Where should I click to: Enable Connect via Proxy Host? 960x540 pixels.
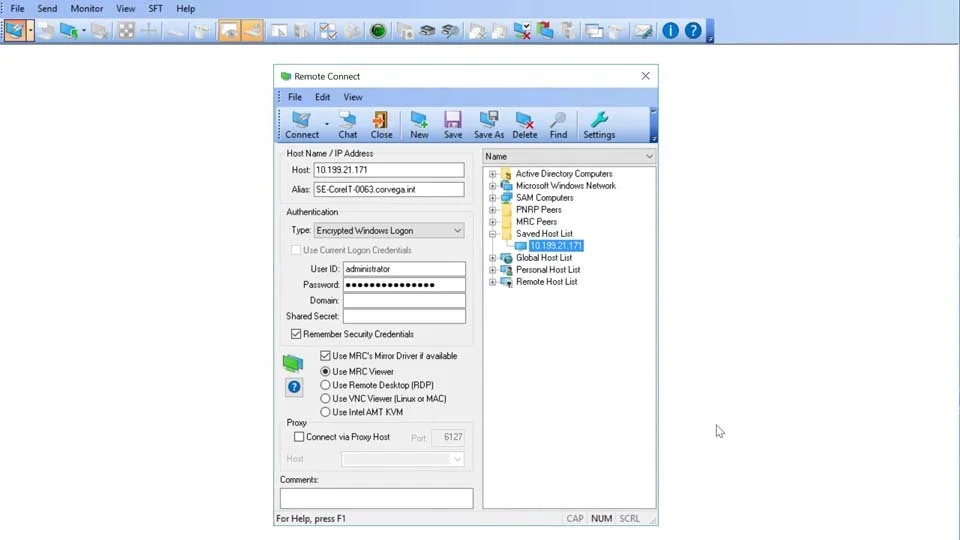299,437
